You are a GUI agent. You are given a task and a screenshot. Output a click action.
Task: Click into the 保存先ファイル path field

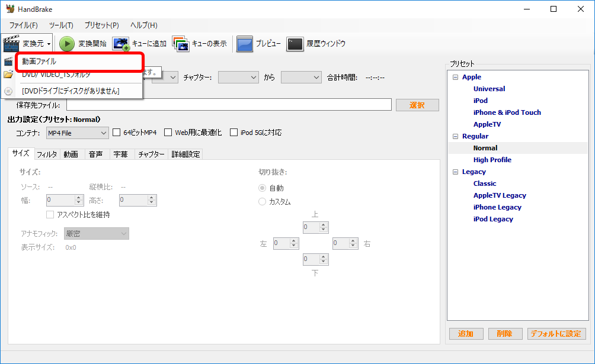click(229, 105)
